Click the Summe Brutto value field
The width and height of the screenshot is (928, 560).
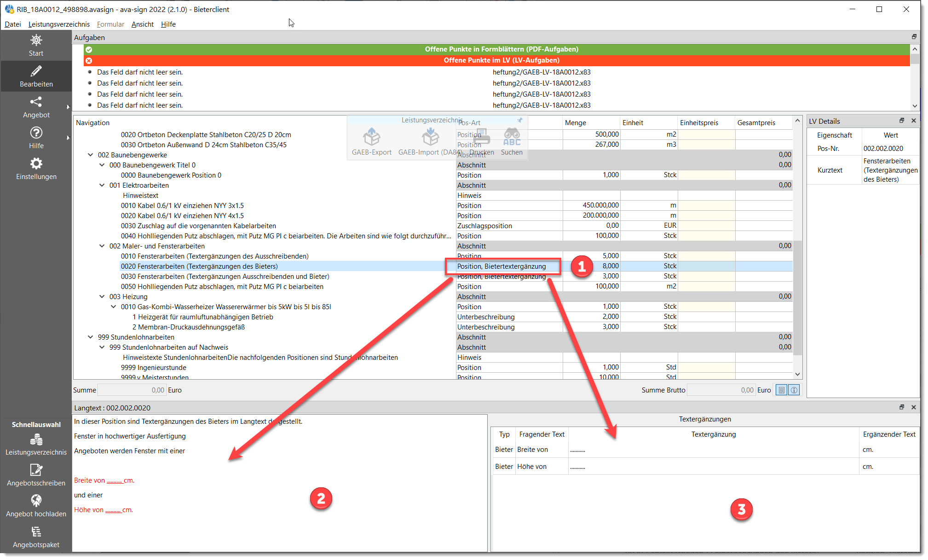click(x=721, y=390)
